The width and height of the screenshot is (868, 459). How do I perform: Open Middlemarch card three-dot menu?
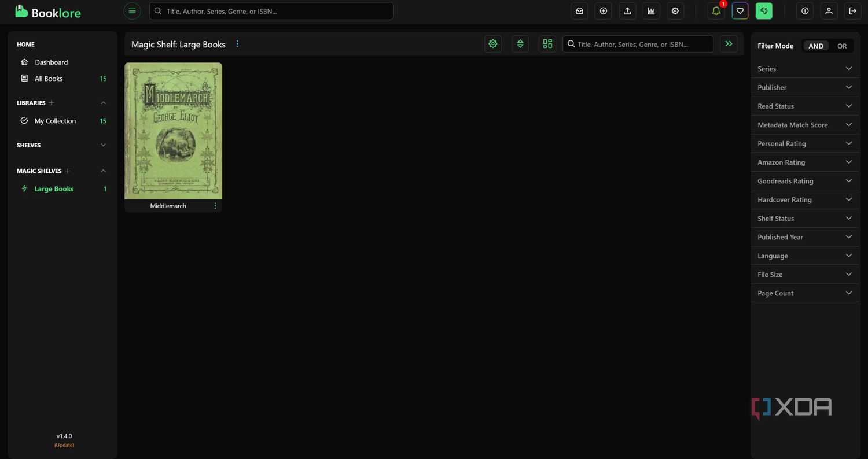click(x=215, y=206)
